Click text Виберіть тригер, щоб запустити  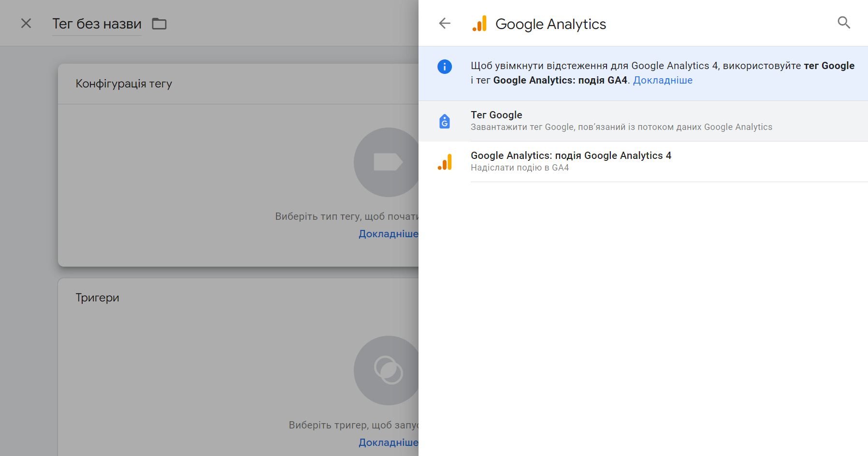coord(353,425)
